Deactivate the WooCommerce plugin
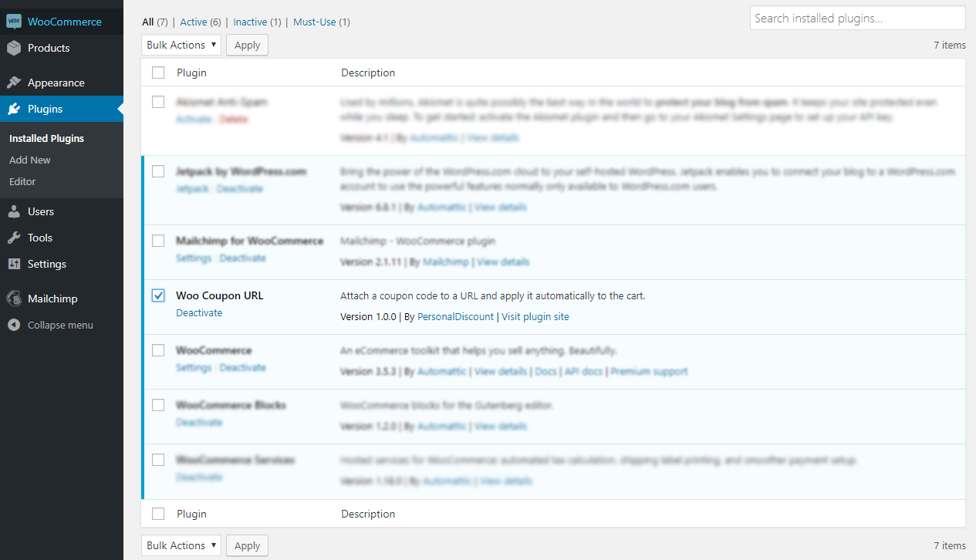The height and width of the screenshot is (560, 976). 242,368
